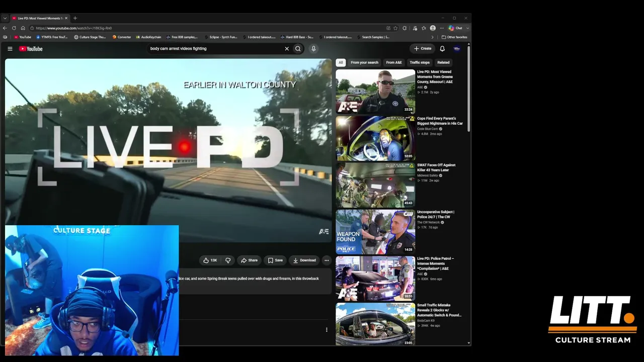
Task: Submit search with the magnifier button
Action: tap(298, 49)
